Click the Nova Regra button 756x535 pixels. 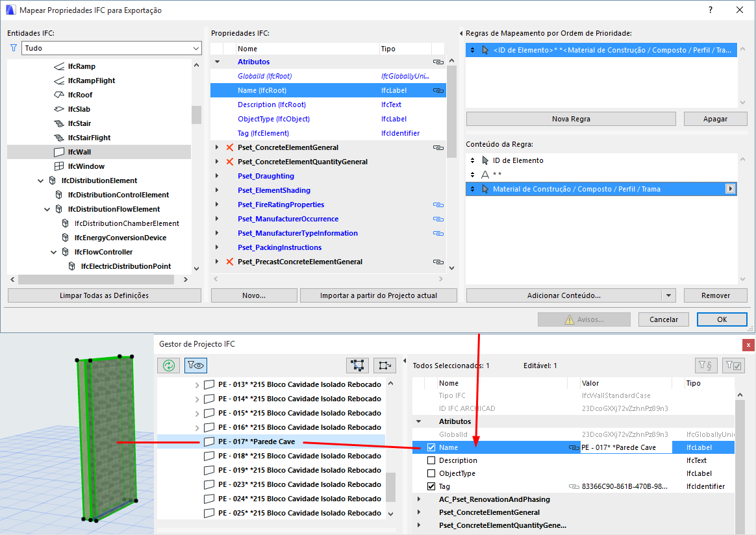pos(571,119)
